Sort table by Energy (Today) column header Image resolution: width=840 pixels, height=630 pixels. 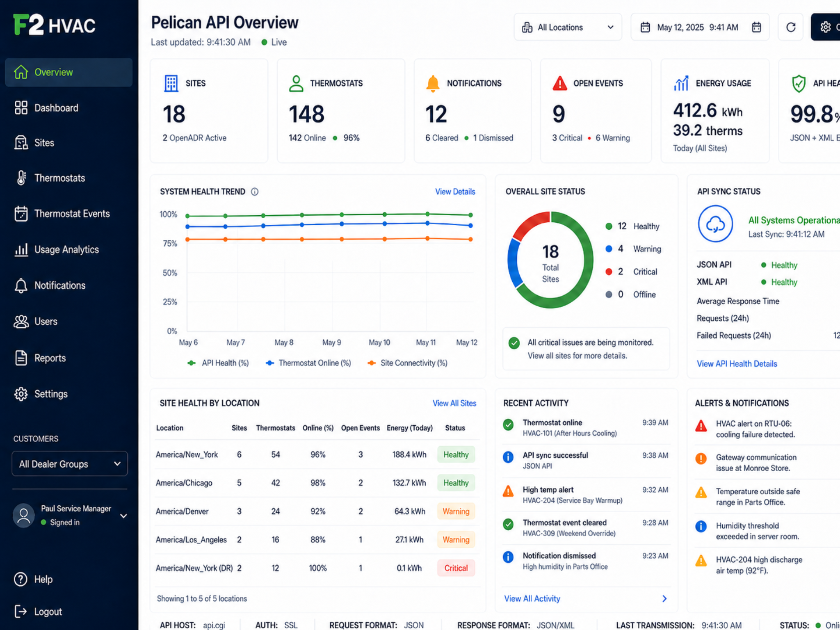(x=409, y=428)
